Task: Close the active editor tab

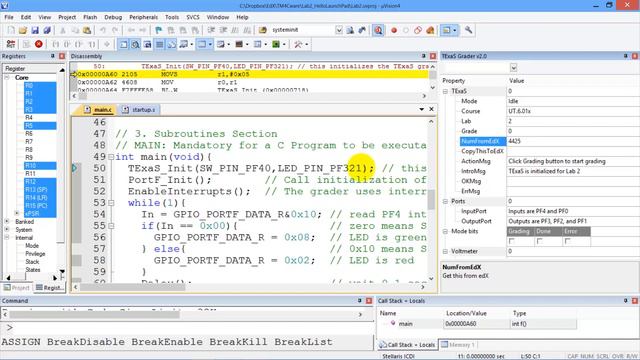Action: tap(431, 109)
